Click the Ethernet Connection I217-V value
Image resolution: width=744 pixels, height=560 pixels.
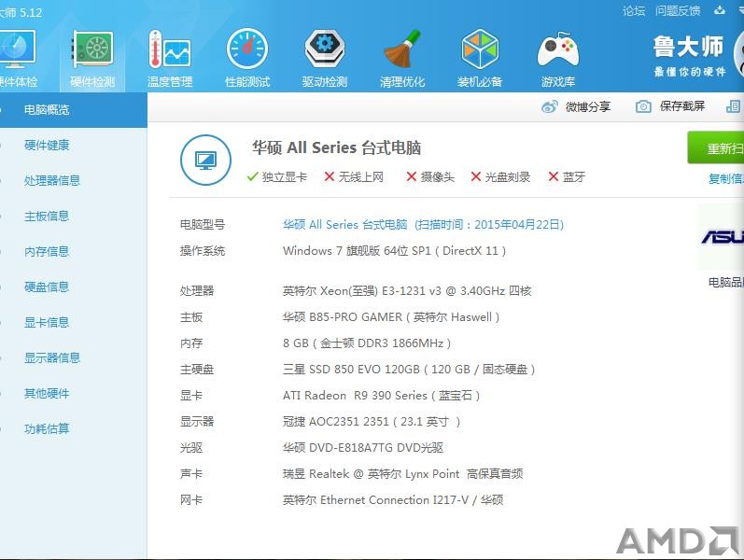tap(393, 499)
